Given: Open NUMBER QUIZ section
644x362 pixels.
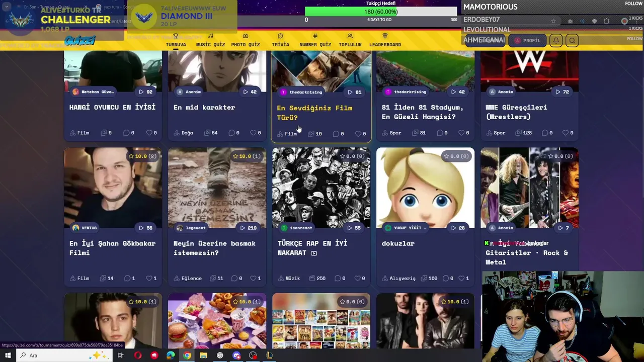Looking at the screenshot, I should click(315, 40).
